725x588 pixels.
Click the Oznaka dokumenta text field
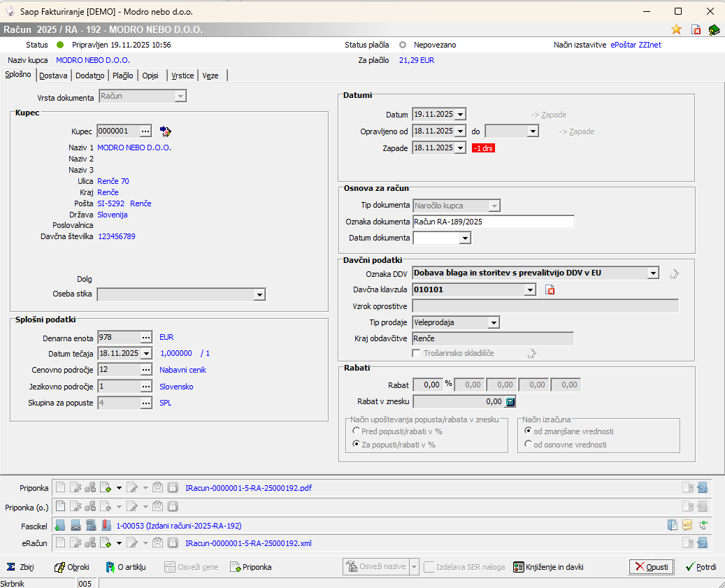click(493, 222)
